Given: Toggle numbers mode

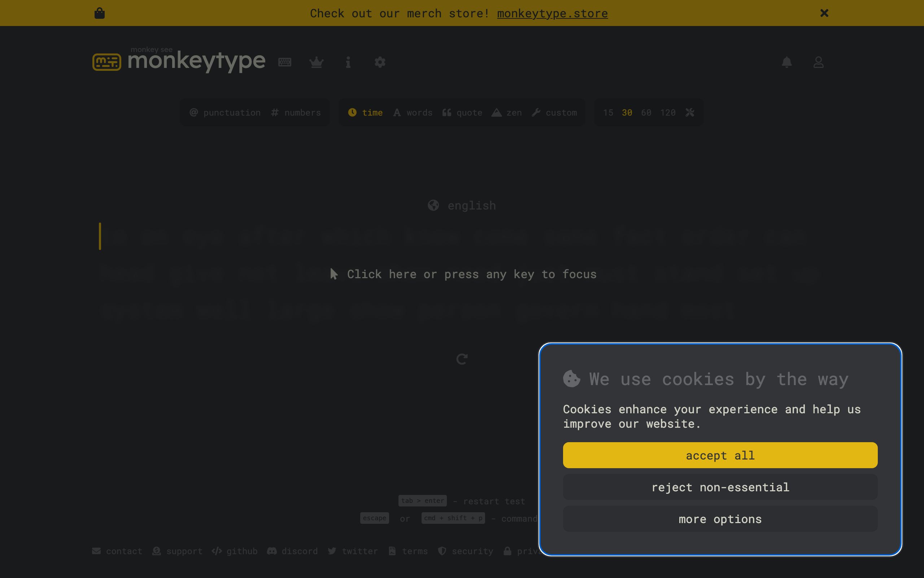Looking at the screenshot, I should (296, 112).
